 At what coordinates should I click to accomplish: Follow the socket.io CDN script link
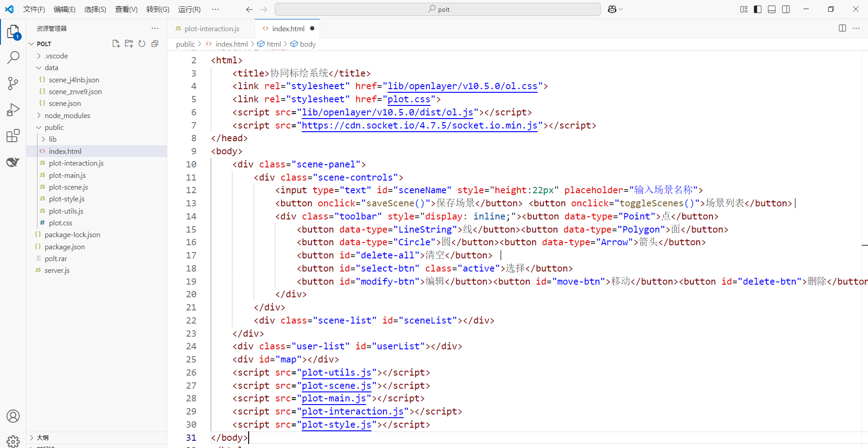tap(419, 125)
